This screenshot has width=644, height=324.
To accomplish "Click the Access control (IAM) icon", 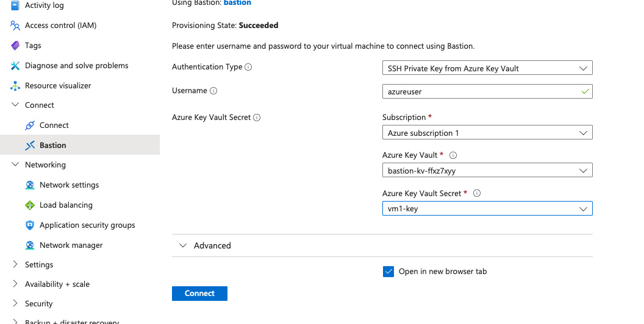I will coord(15,26).
